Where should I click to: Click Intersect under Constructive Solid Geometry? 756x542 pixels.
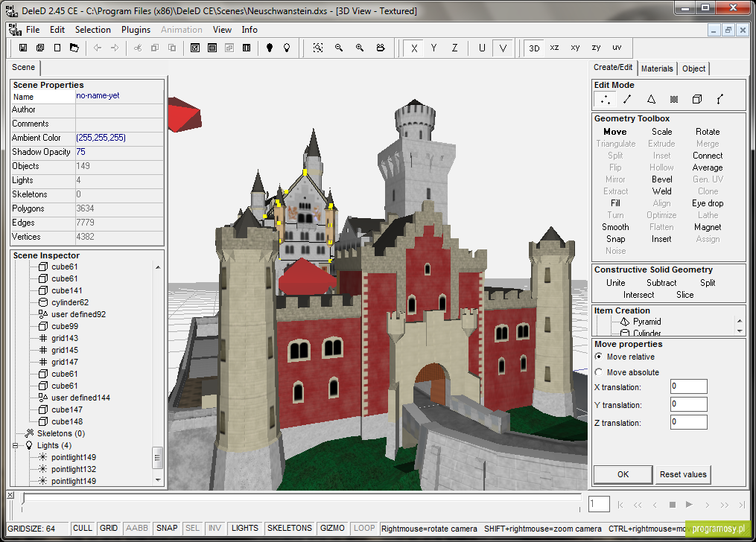click(639, 296)
